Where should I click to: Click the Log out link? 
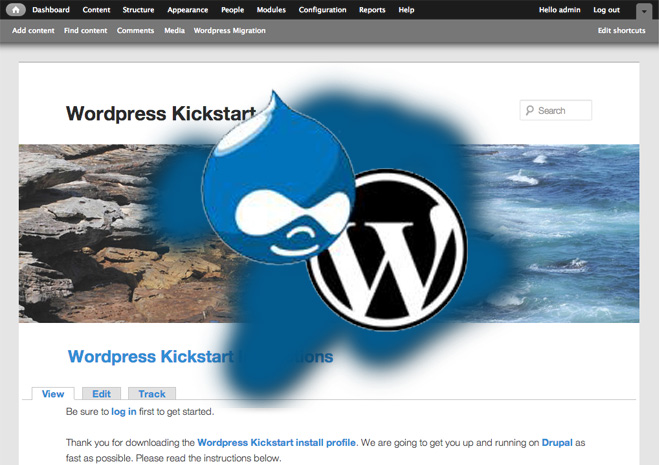click(606, 10)
